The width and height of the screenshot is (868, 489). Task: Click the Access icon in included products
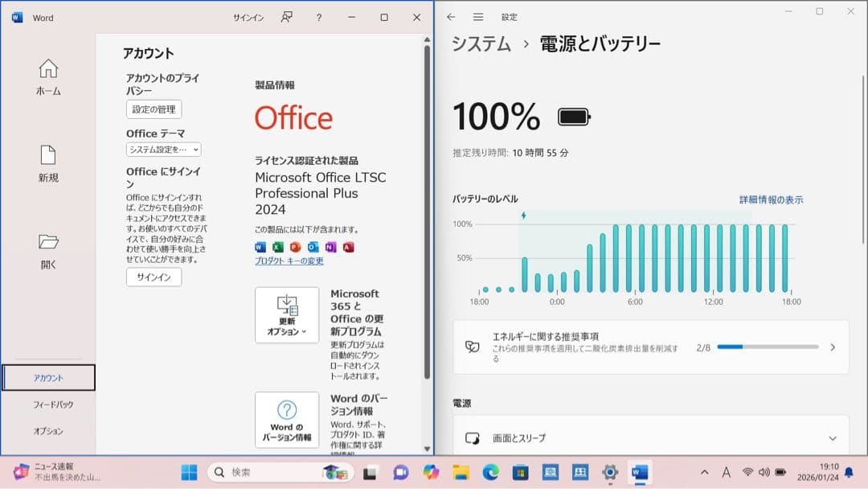(348, 247)
